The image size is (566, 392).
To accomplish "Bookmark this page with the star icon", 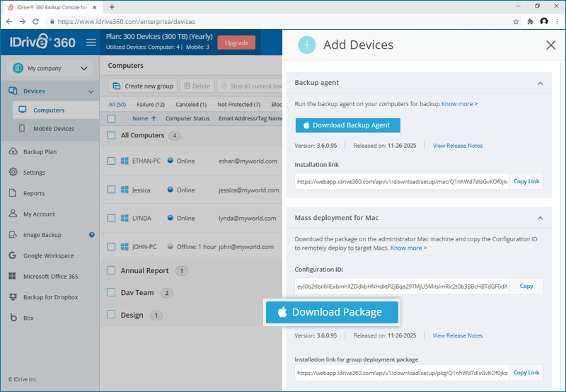I will pyautogui.click(x=516, y=22).
